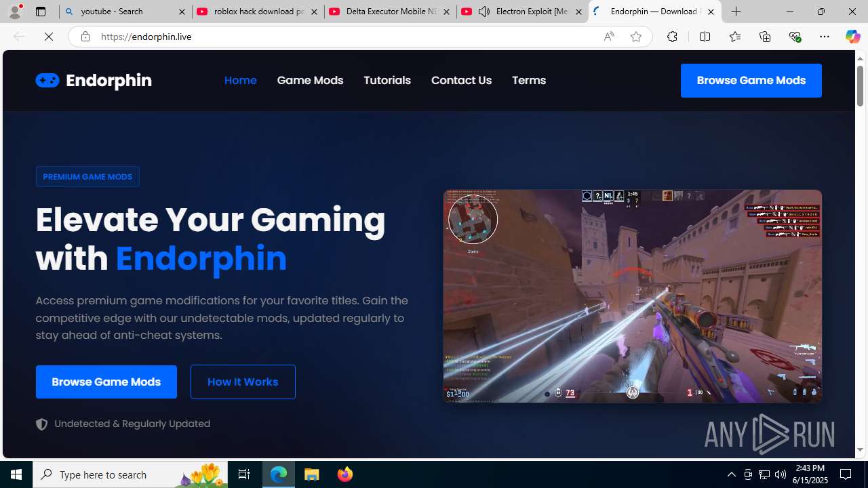Viewport: 868px width, 488px height.
Task: Open the Tutorials nav link
Action: pos(387,80)
